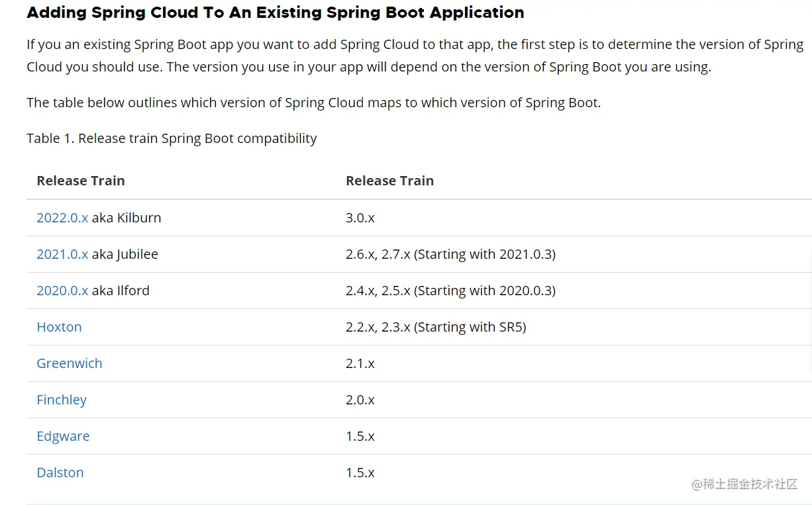The width and height of the screenshot is (812, 505).
Task: Select the first Release Train column header
Action: (81, 181)
